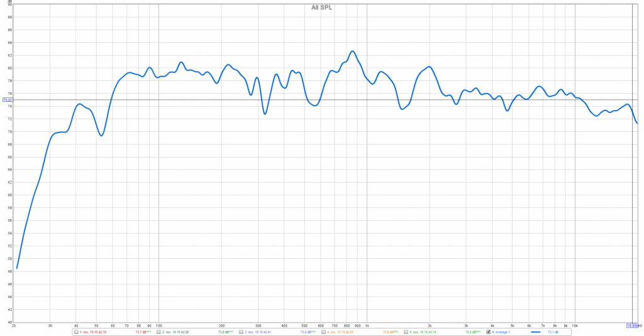
Task: Enable the measurement 1 checkbox (15:42:10)
Action: [x=76, y=332]
